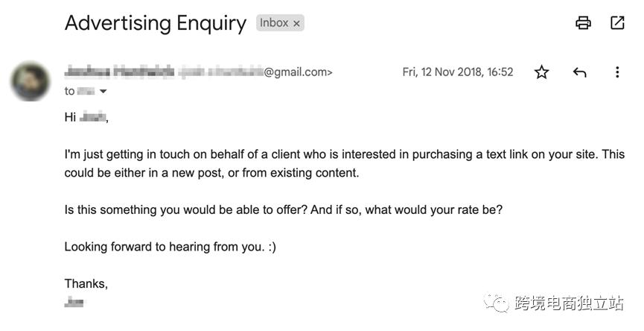Click the "what would your rate be?" line
The height and width of the screenshot is (331, 644).
click(x=283, y=209)
